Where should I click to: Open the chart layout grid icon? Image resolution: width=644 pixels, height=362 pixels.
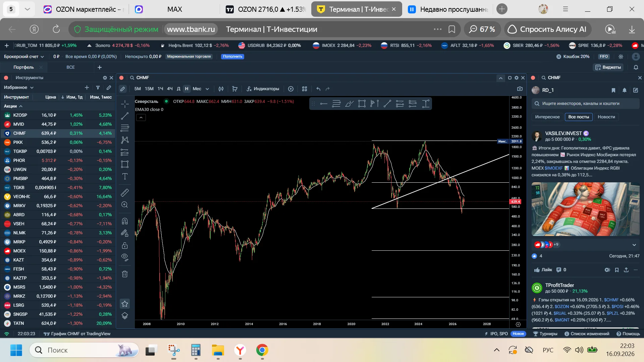pyautogui.click(x=305, y=89)
